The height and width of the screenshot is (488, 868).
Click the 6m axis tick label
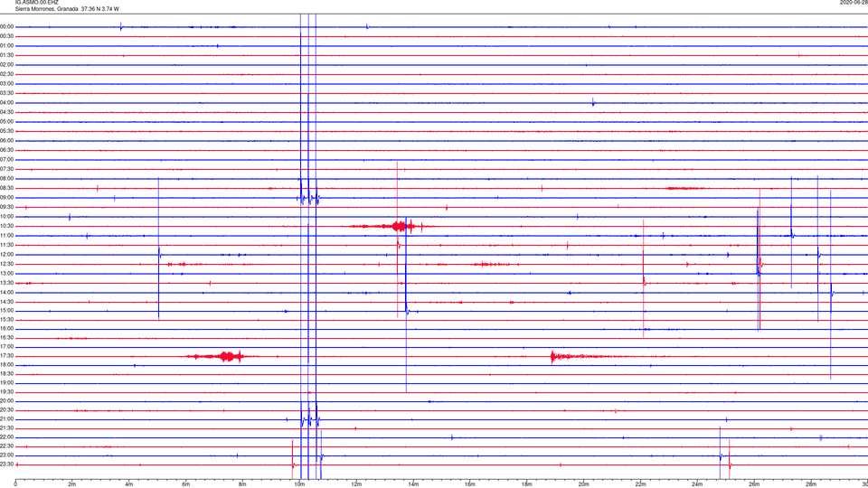[186, 484]
